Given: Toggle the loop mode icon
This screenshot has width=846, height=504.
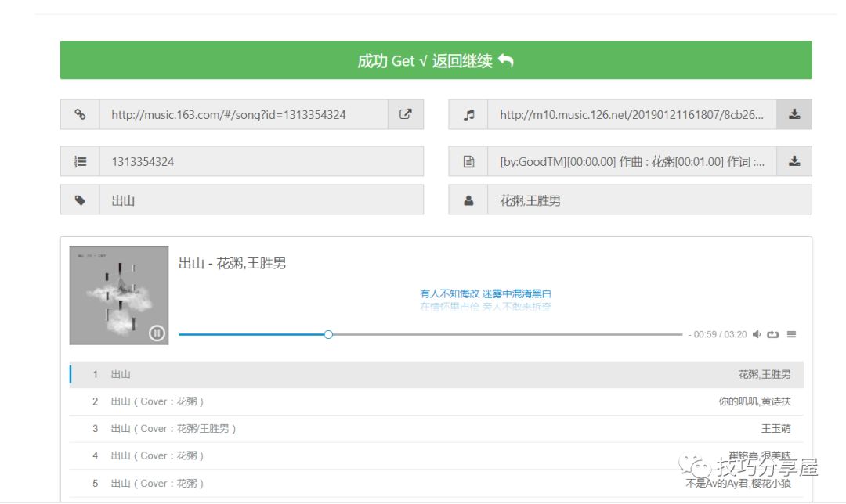Looking at the screenshot, I should 773,334.
